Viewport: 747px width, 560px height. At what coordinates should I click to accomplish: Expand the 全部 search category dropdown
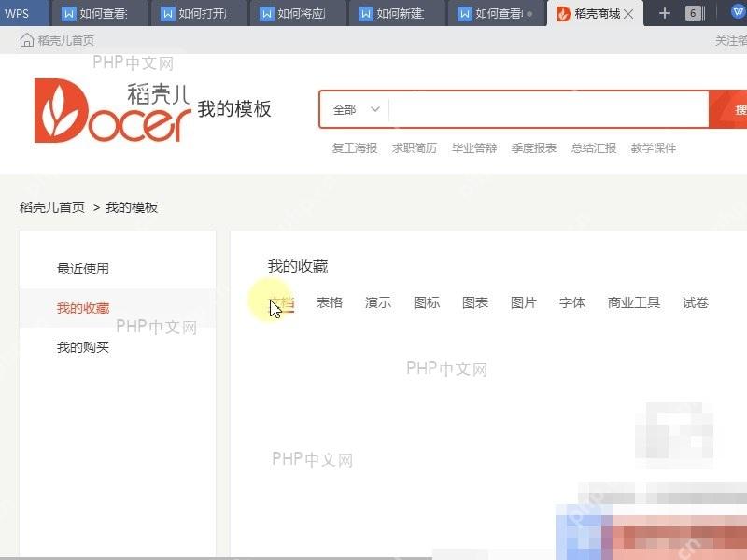point(356,109)
